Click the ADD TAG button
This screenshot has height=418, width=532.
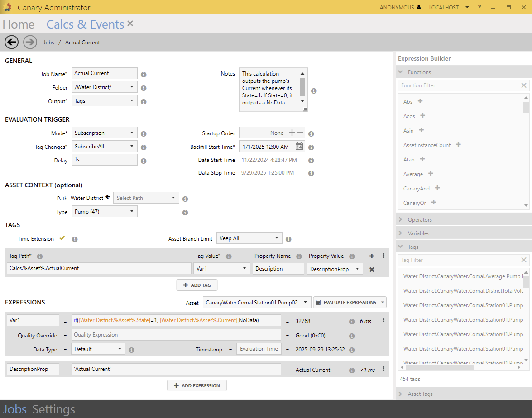[x=197, y=285]
